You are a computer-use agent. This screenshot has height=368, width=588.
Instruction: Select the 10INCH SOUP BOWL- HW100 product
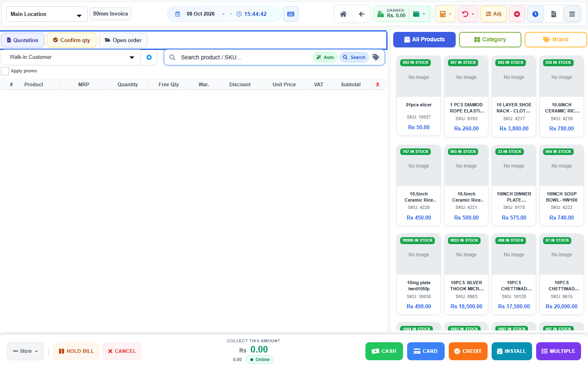tap(561, 185)
